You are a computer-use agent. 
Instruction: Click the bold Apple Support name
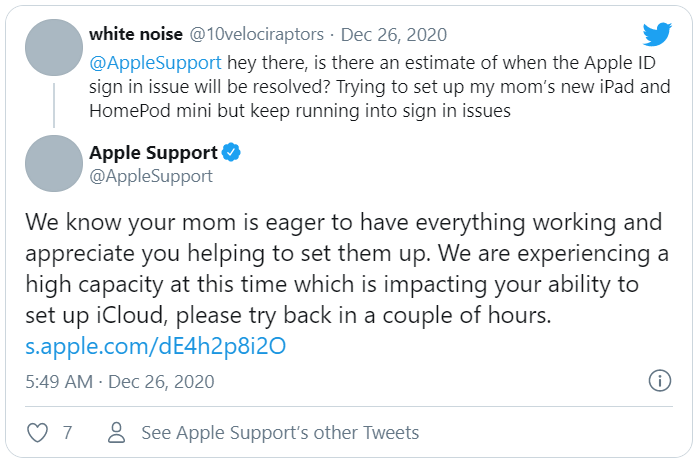(x=152, y=153)
